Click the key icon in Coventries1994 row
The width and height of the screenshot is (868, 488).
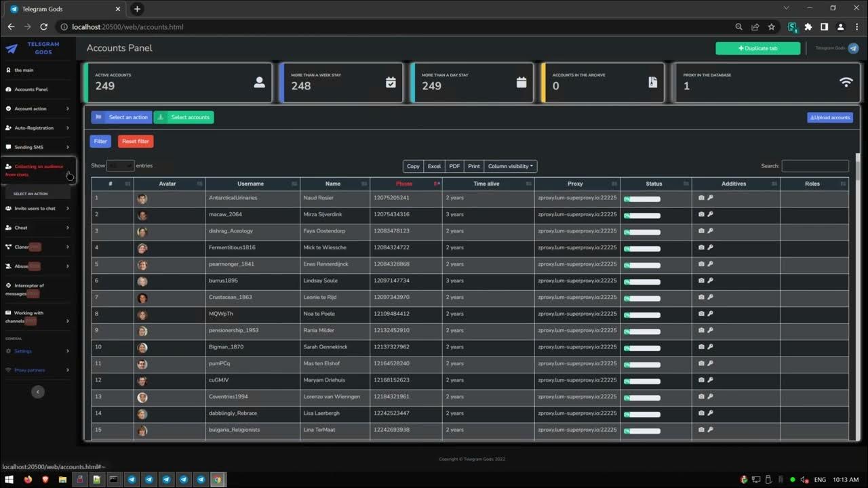[x=711, y=396]
